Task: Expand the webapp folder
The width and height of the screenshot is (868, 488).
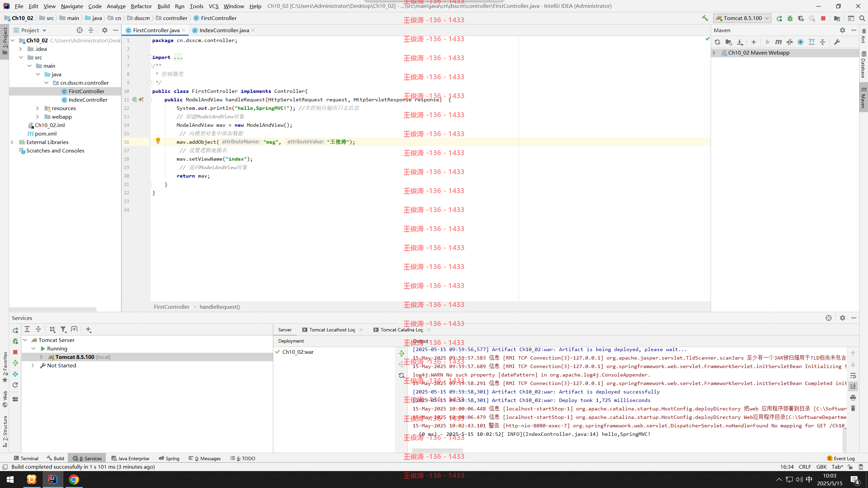Action: [x=38, y=117]
